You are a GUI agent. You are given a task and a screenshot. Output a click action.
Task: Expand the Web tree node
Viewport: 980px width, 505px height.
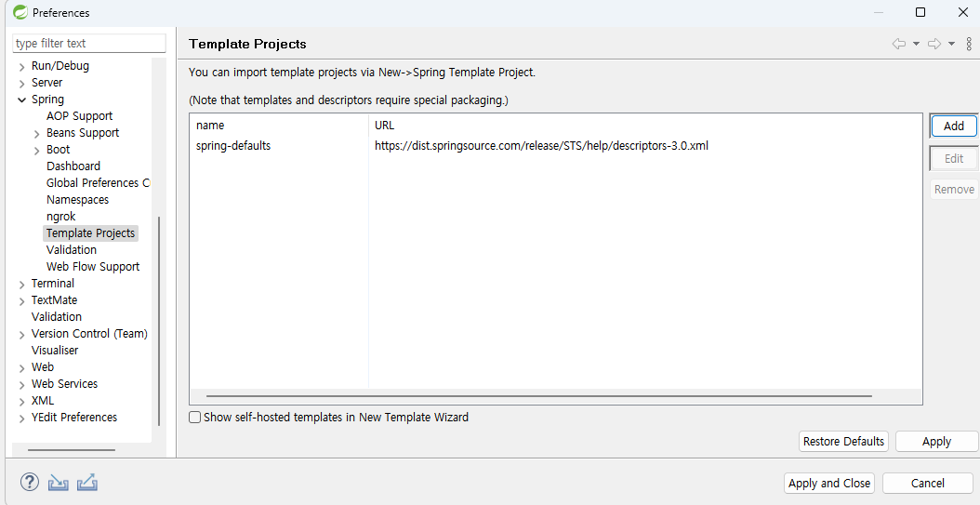tap(22, 367)
